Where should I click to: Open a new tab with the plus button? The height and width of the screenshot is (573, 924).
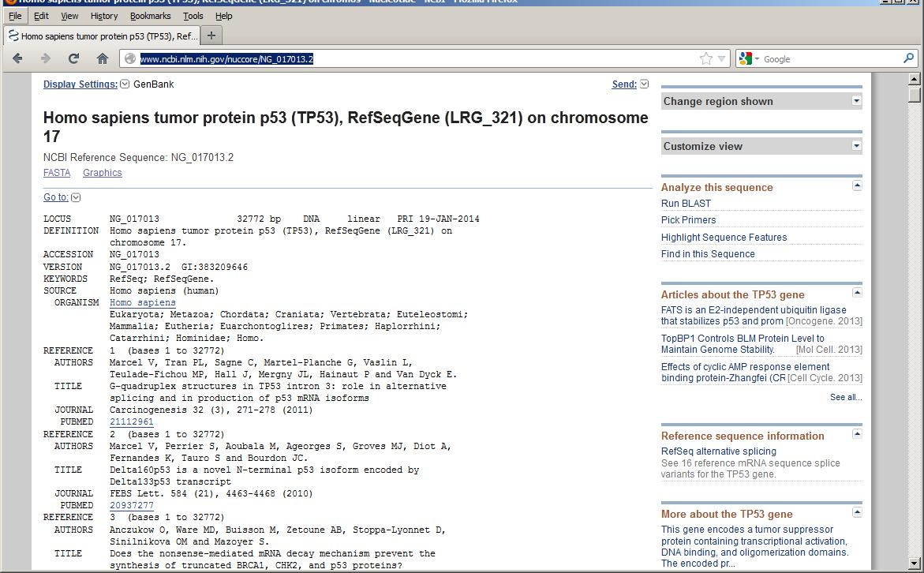click(211, 36)
